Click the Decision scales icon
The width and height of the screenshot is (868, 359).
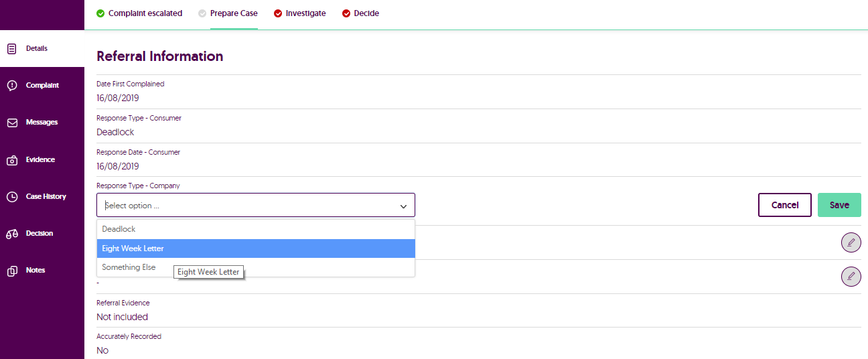tap(12, 234)
